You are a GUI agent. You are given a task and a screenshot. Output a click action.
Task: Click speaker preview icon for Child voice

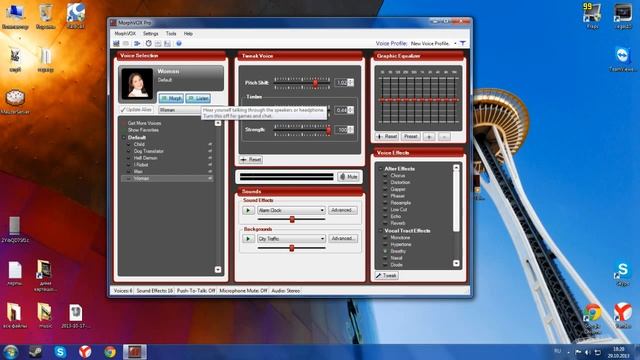pos(210,144)
